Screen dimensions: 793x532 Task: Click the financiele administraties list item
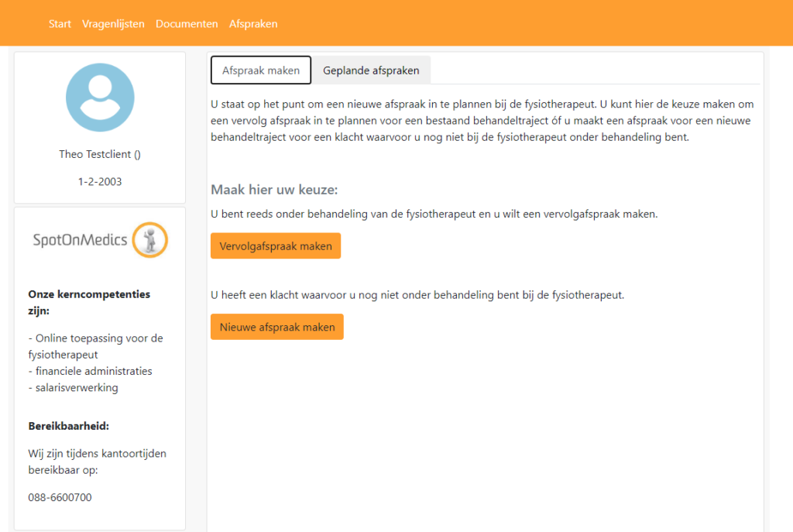click(x=90, y=371)
